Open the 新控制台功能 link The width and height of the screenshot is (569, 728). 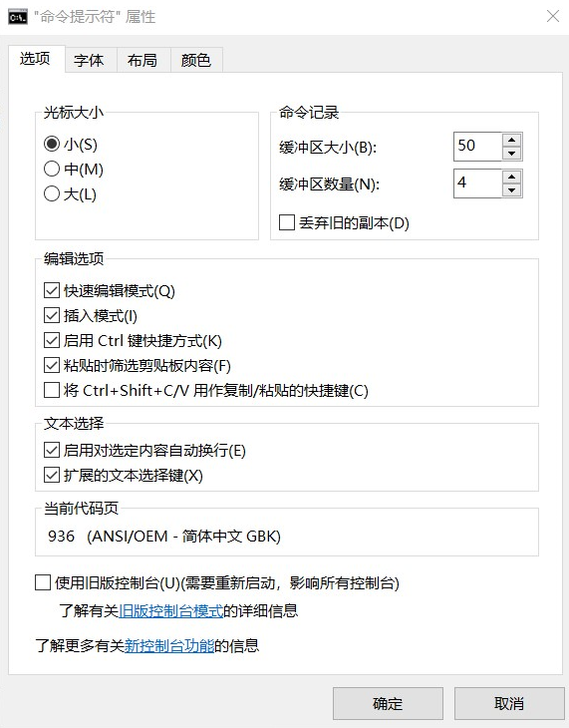169,646
